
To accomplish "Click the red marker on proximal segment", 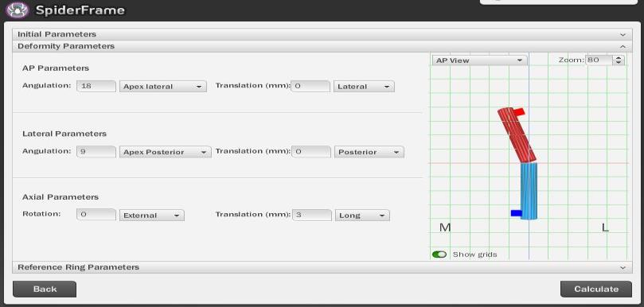I will pos(519,111).
